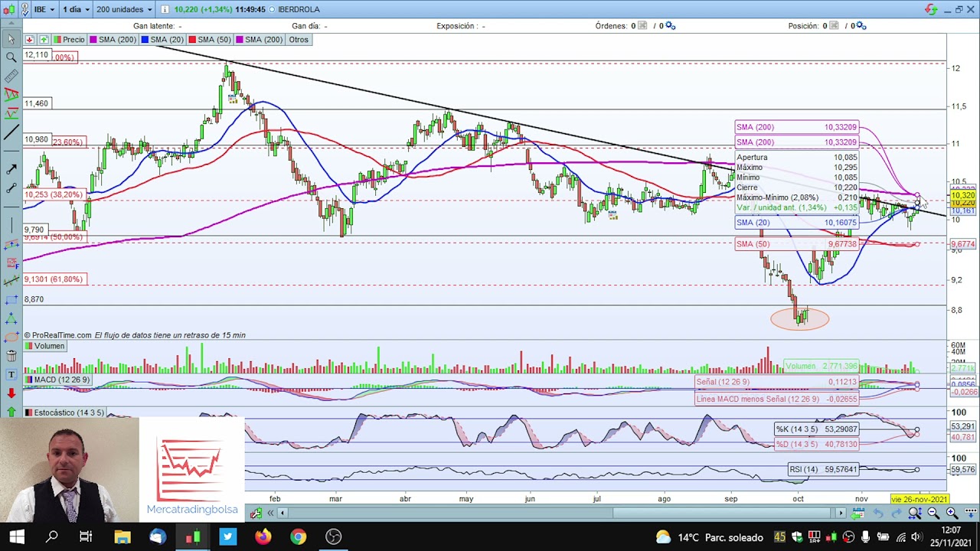Click the trash bin delete tool
Image resolution: width=980 pixels, height=551 pixels.
(11, 356)
